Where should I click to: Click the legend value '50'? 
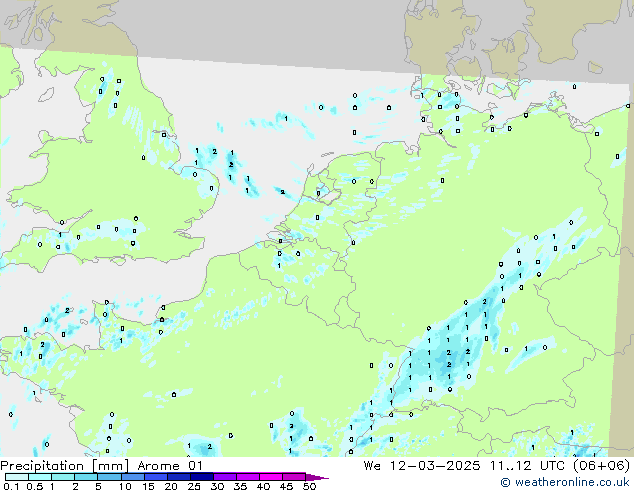click(x=309, y=486)
